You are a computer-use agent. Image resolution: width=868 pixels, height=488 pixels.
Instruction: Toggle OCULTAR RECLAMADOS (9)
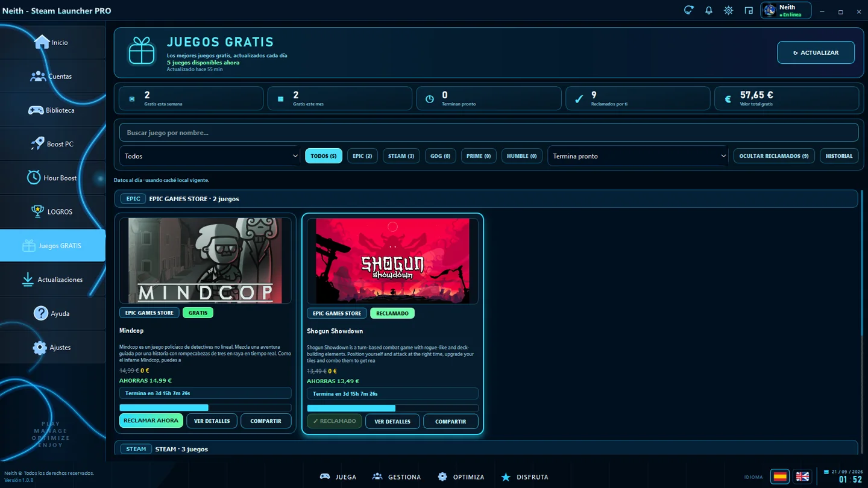click(774, 156)
